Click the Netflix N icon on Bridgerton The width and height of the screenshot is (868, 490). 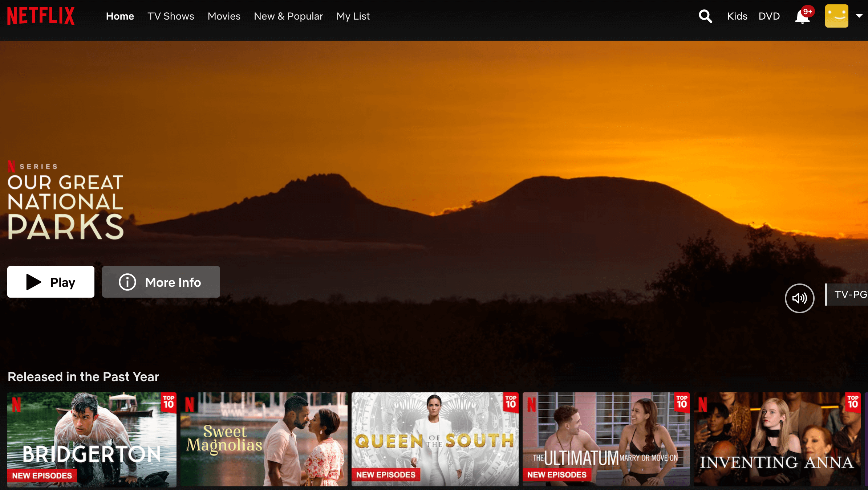[x=16, y=405]
